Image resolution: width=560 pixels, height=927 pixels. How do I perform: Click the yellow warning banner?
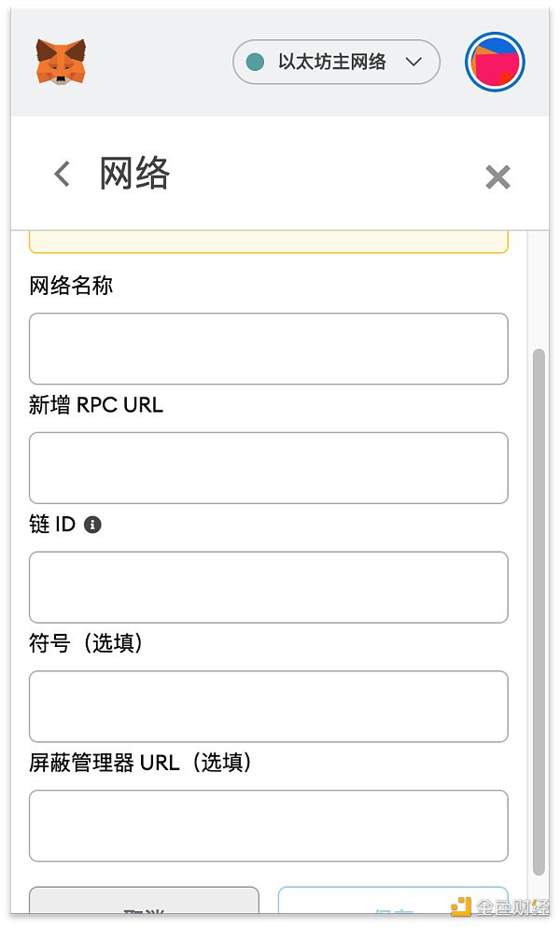269,242
